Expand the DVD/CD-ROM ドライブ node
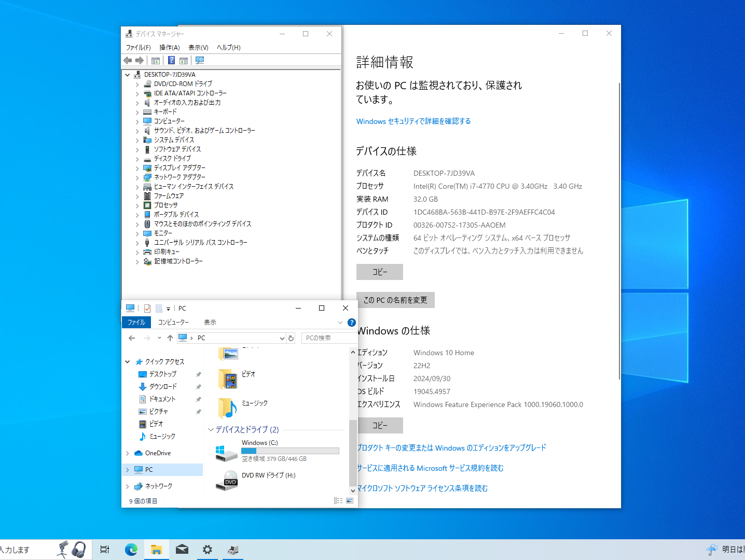 pyautogui.click(x=137, y=84)
